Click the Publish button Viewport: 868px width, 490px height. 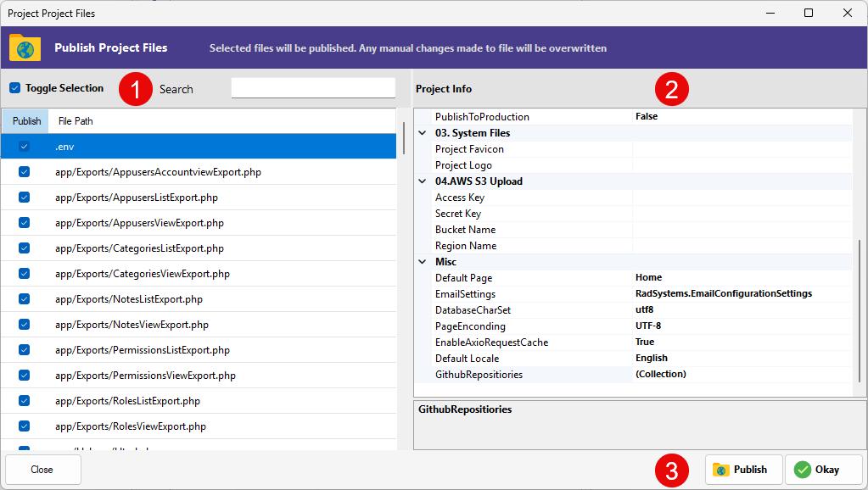pyautogui.click(x=743, y=470)
